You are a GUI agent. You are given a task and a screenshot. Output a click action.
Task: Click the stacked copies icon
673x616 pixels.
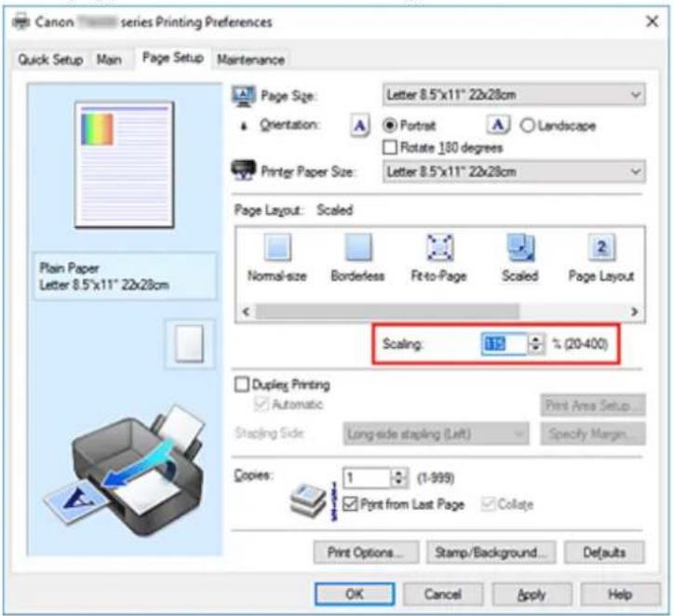308,499
